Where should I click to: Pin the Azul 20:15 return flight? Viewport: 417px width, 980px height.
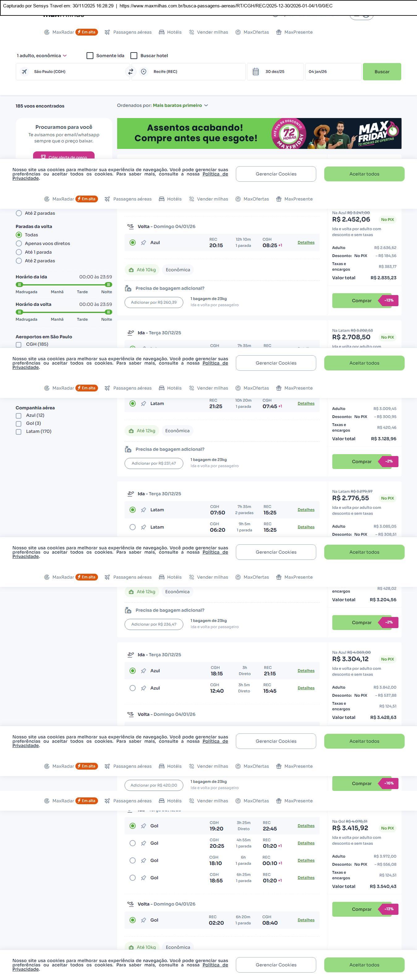click(143, 243)
